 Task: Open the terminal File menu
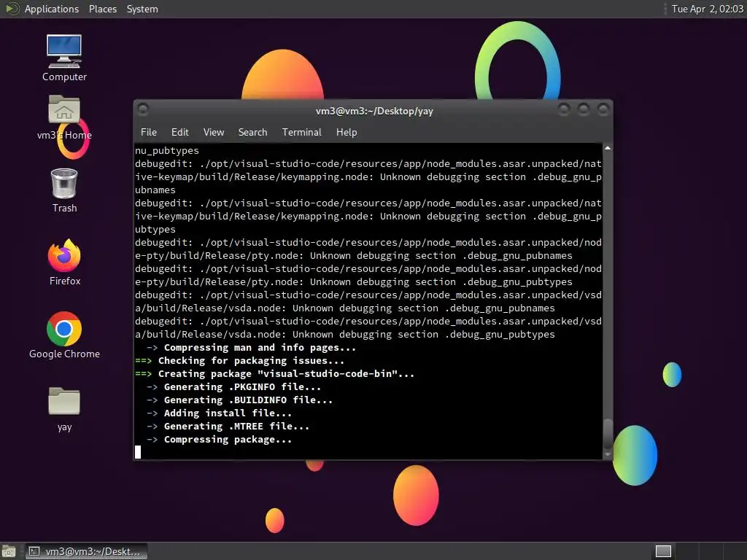click(x=149, y=133)
